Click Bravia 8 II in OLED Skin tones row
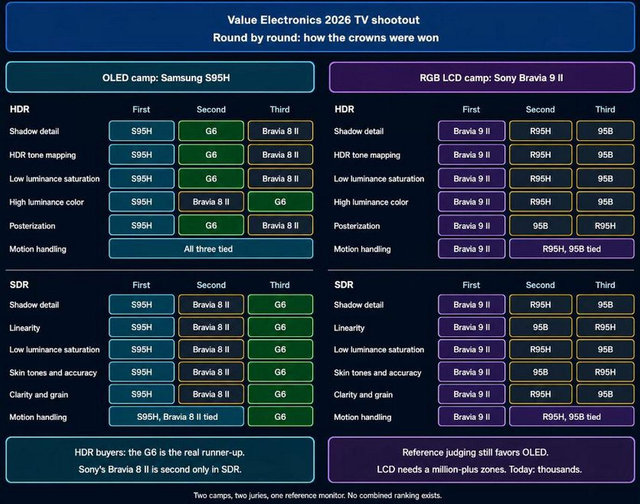This screenshot has width=640, height=504. 211,372
